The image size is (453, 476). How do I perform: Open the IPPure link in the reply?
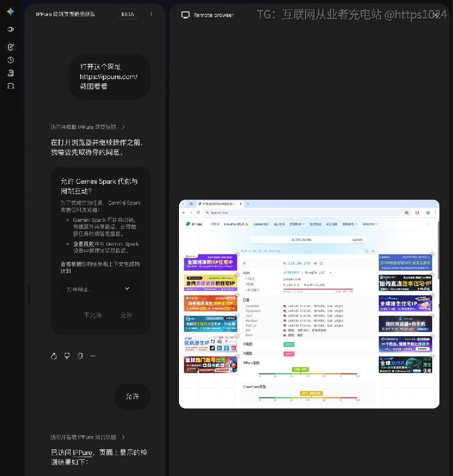(x=83, y=453)
